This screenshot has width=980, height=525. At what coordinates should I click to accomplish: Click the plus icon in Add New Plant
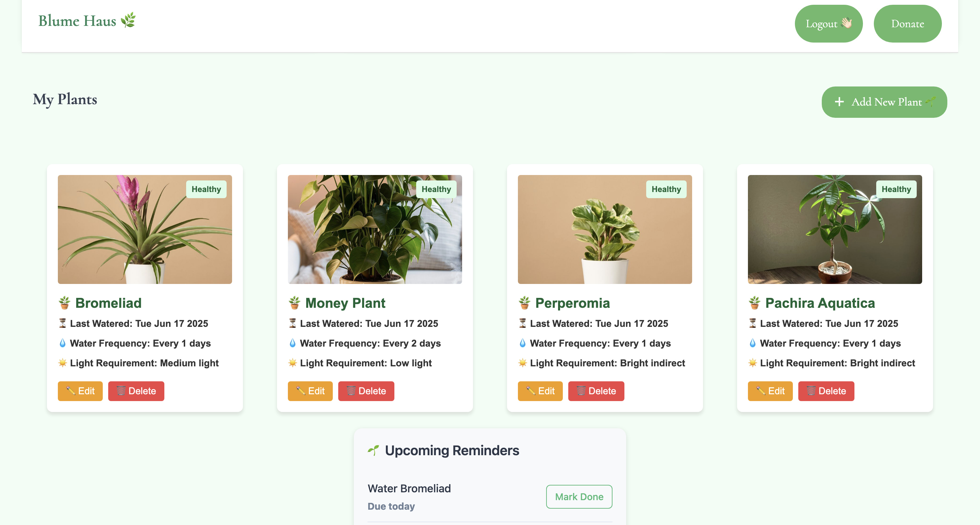(x=839, y=102)
